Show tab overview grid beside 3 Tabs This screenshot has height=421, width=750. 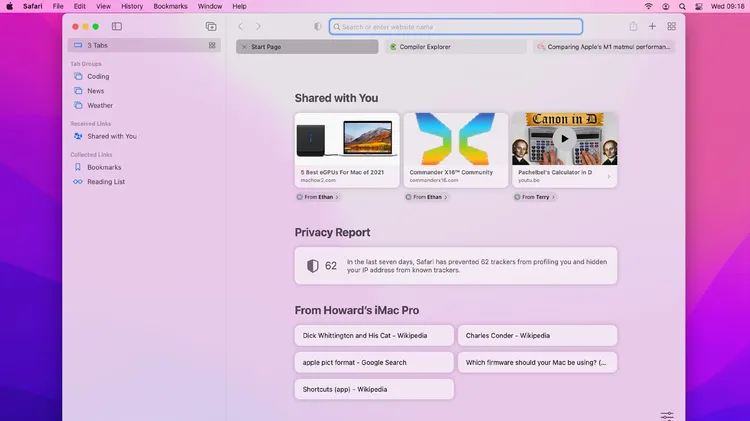pos(212,45)
